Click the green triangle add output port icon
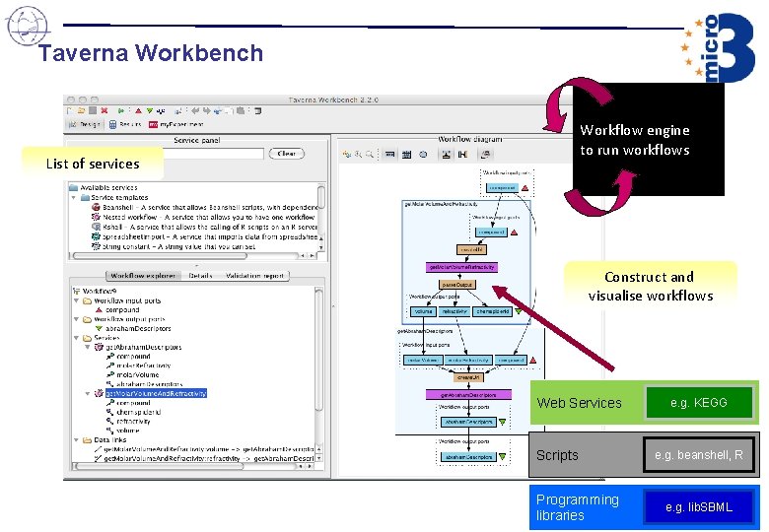This screenshot has width=769, height=532. pyautogui.click(x=149, y=111)
